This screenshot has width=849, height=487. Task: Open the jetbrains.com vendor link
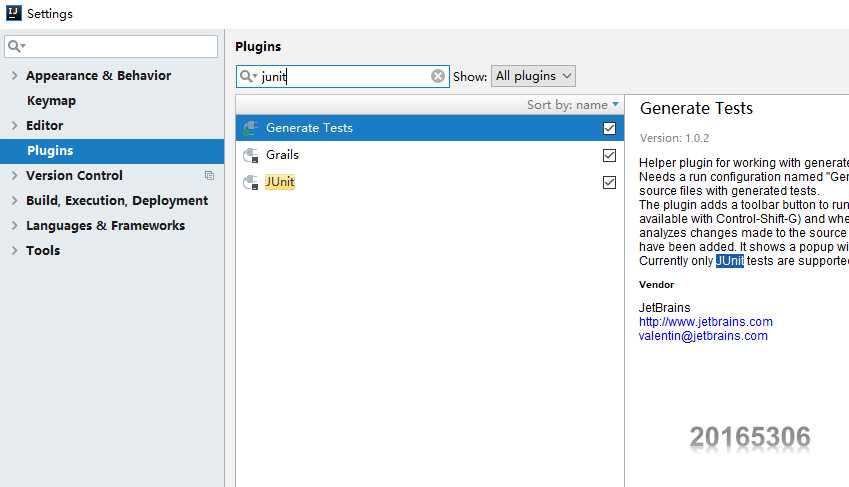[x=705, y=322]
